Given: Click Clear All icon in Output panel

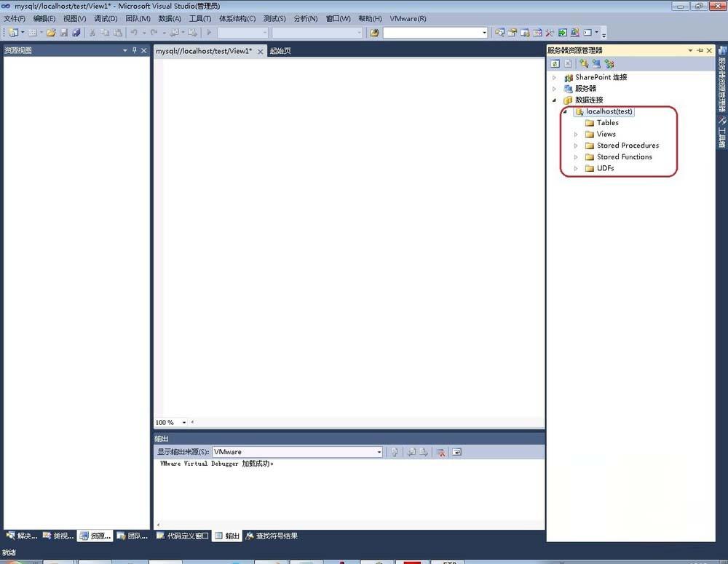Looking at the screenshot, I should tap(441, 452).
